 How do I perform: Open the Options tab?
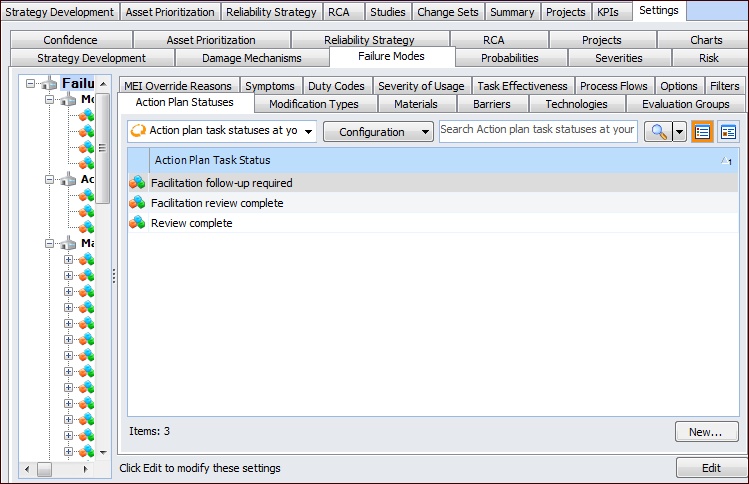679,86
